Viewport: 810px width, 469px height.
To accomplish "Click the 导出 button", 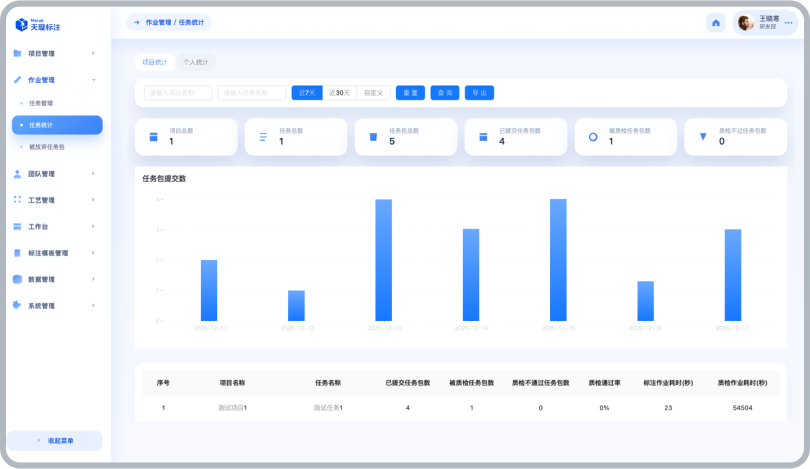I will coord(480,93).
